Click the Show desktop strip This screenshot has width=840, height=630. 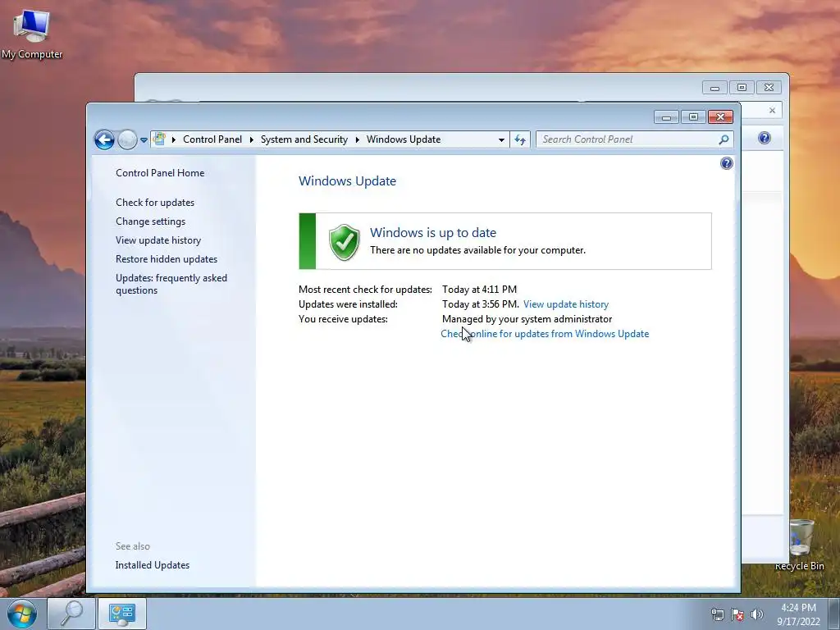coord(834,614)
